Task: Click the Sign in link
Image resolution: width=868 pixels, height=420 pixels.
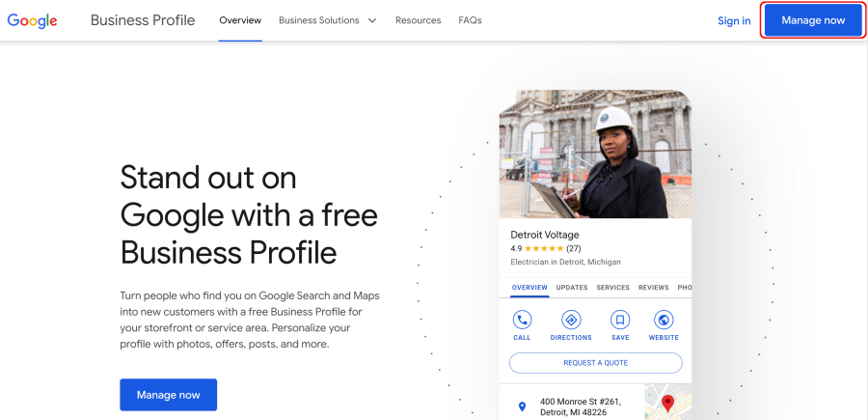Action: 734,20
